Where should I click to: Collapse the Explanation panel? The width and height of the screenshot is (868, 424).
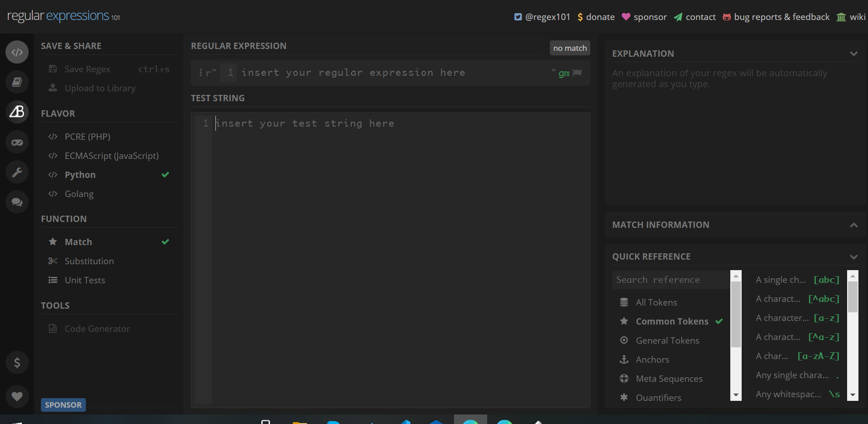pyautogui.click(x=853, y=53)
